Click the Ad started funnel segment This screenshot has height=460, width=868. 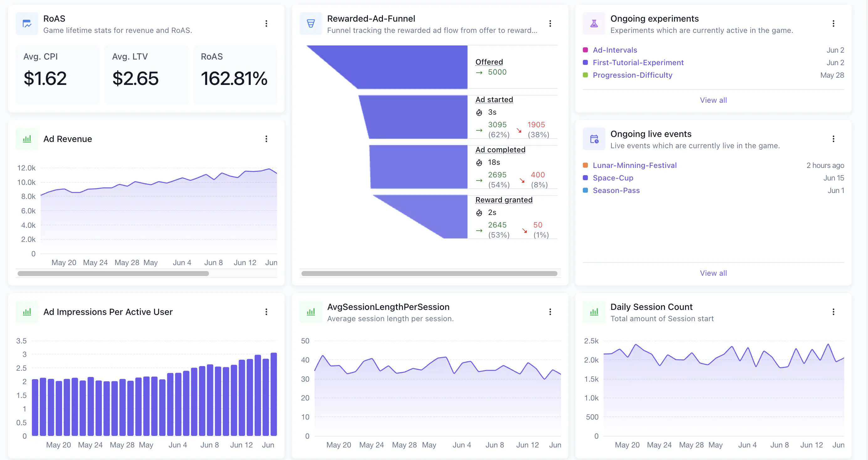pos(416,117)
